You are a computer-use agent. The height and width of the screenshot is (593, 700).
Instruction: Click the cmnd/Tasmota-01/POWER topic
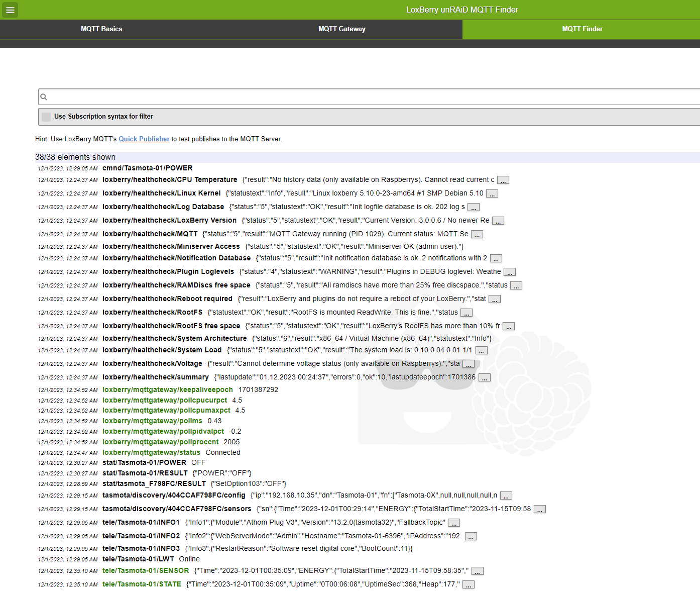click(x=147, y=168)
